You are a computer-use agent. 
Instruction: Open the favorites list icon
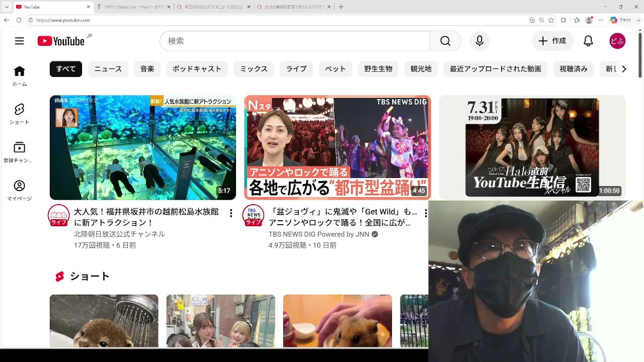click(x=577, y=20)
